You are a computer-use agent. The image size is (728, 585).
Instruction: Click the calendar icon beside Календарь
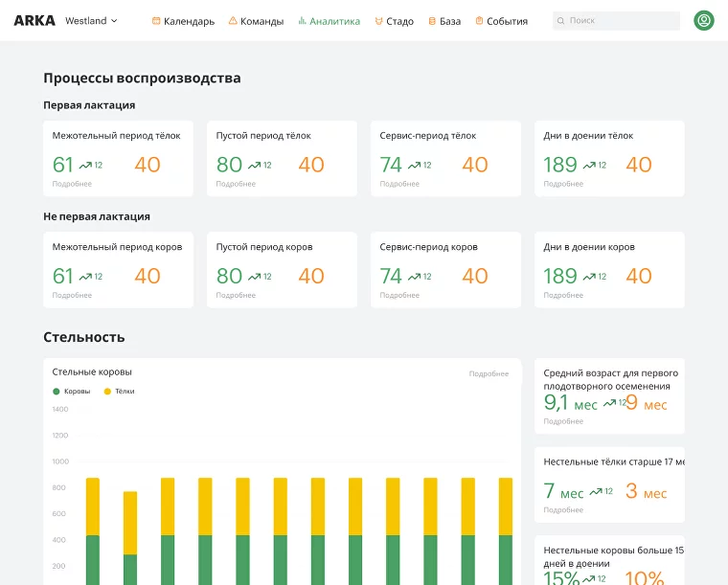click(x=156, y=21)
